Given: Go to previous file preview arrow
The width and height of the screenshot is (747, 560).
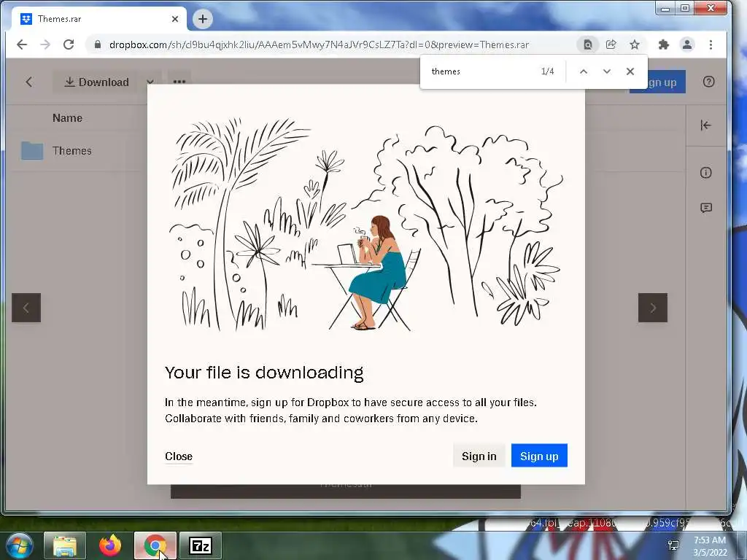Looking at the screenshot, I should [x=26, y=308].
